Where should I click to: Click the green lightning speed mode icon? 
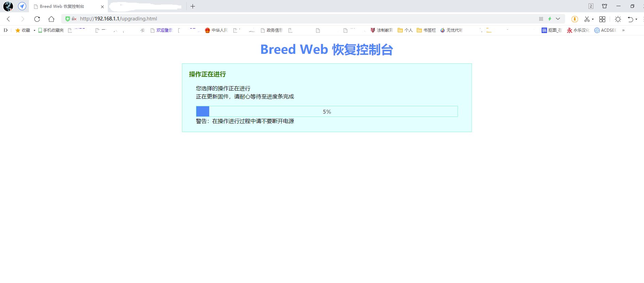549,19
